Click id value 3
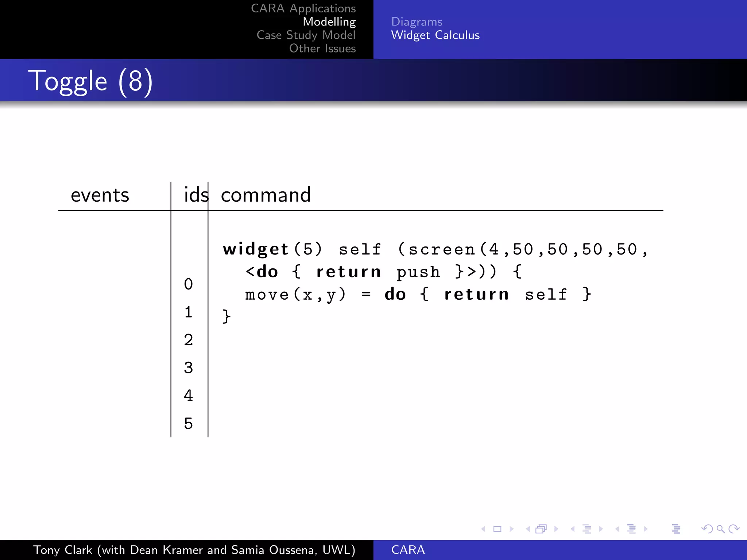This screenshot has width=747, height=560. 188,367
